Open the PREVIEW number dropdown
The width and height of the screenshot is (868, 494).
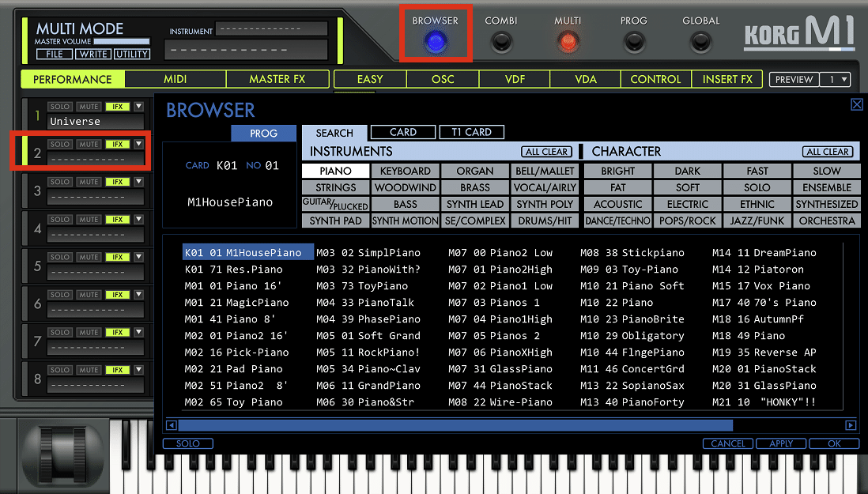(x=835, y=80)
